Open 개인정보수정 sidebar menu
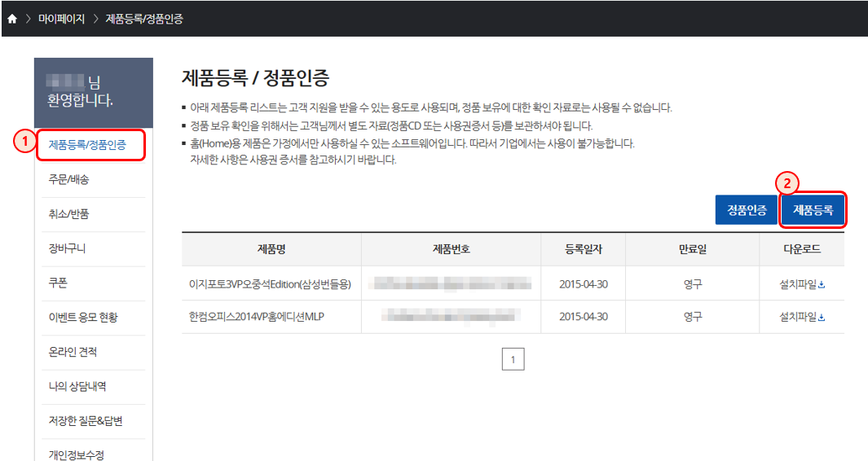 click(x=77, y=454)
